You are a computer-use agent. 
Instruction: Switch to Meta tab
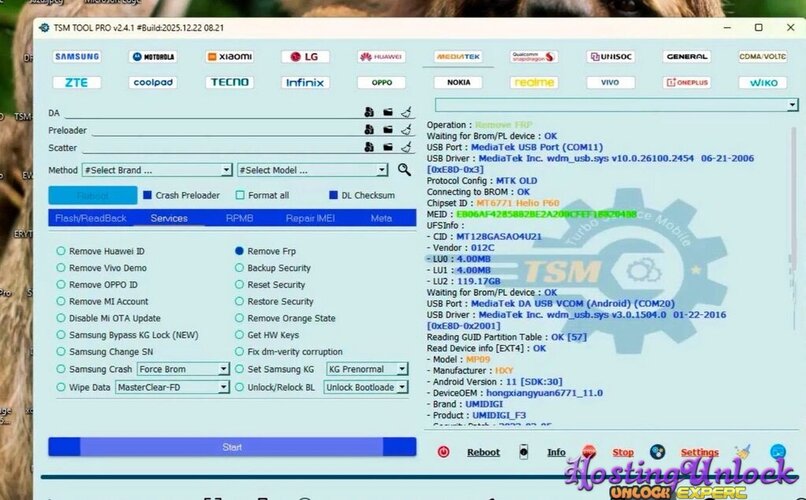coord(381,218)
